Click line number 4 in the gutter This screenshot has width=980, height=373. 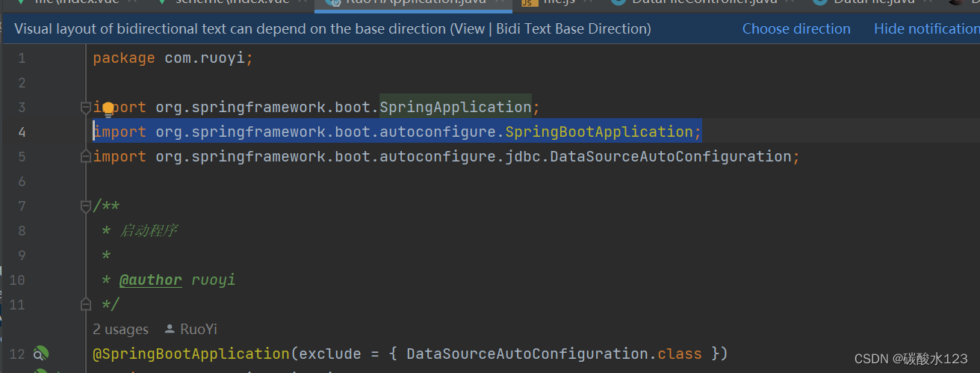click(x=21, y=132)
